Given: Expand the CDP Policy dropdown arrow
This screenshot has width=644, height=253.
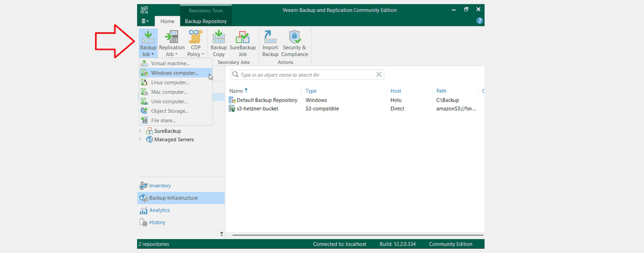Looking at the screenshot, I should click(x=202, y=54).
